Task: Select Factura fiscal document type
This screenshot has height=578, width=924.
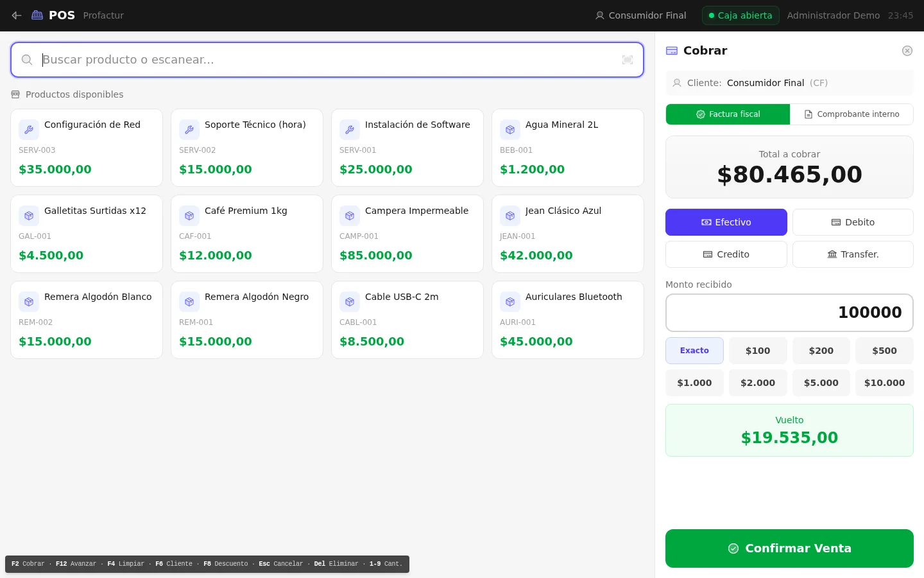Action: pos(728,114)
